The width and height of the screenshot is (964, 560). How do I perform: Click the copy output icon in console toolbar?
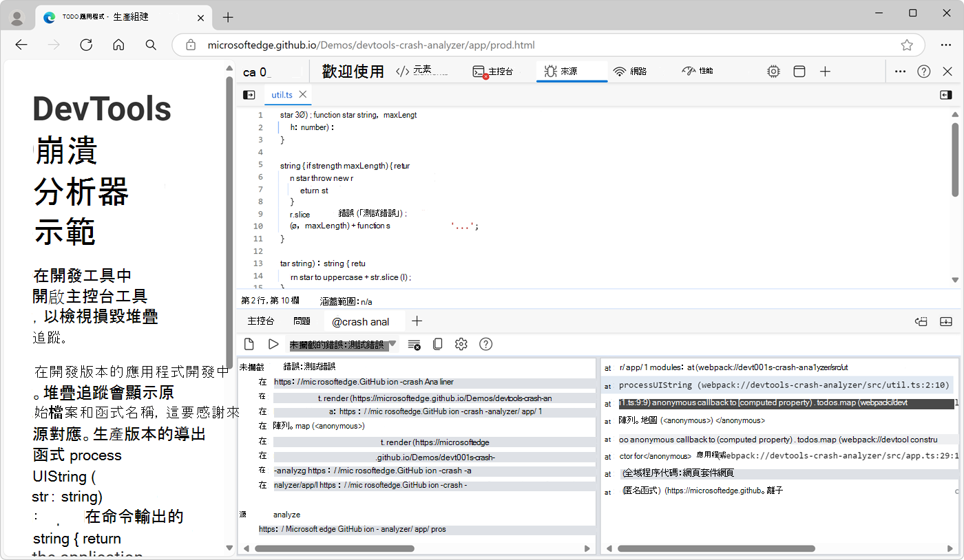coord(437,344)
